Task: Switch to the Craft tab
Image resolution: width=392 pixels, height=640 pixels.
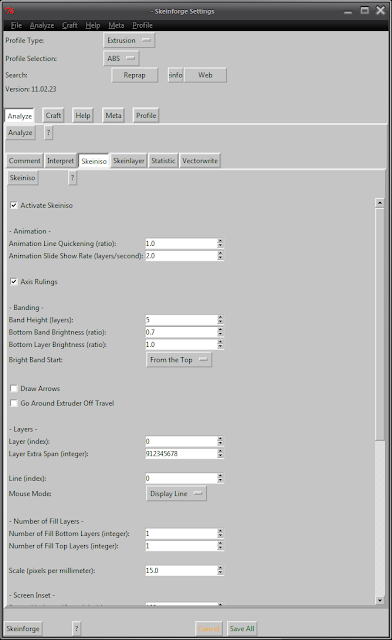Action: point(53,116)
